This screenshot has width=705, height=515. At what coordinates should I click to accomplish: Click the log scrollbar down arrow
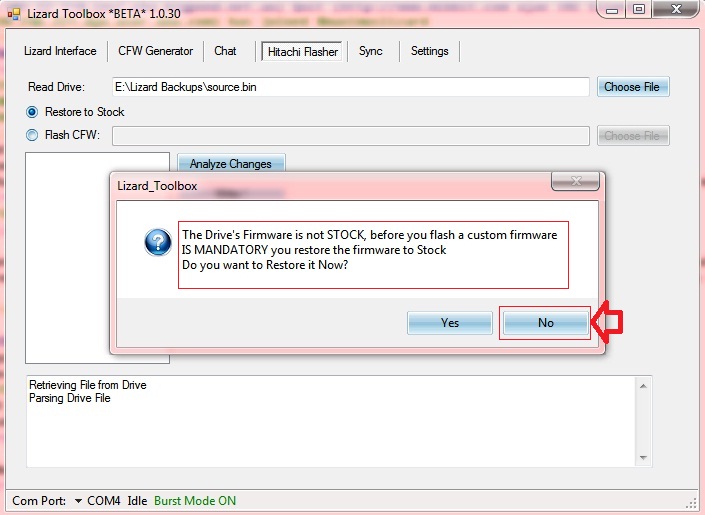point(643,458)
